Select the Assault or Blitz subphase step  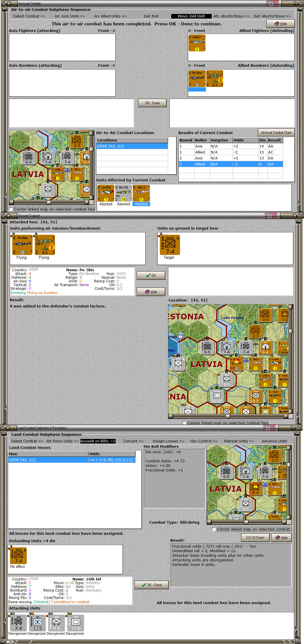98,441
